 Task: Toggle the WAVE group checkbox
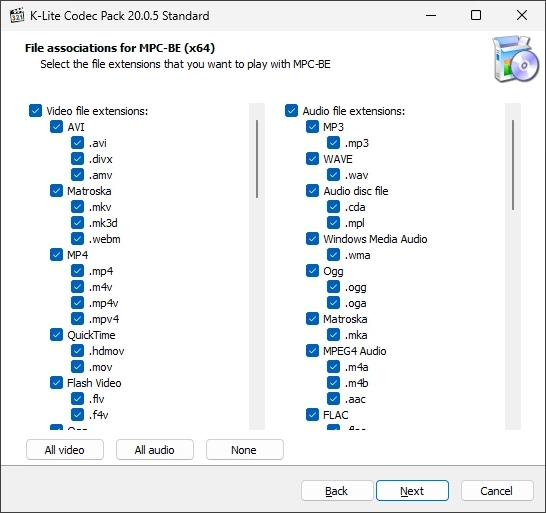pos(312,159)
